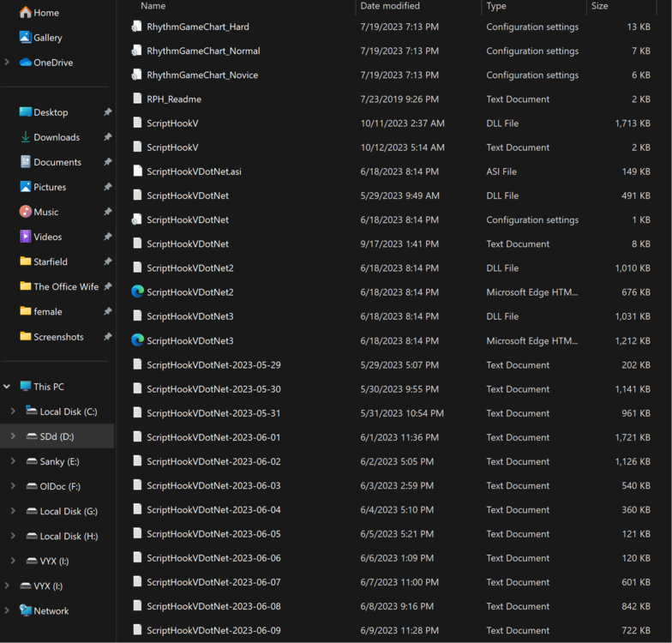Click the pin icon beside Screenshots
672x643 pixels.
107,336
